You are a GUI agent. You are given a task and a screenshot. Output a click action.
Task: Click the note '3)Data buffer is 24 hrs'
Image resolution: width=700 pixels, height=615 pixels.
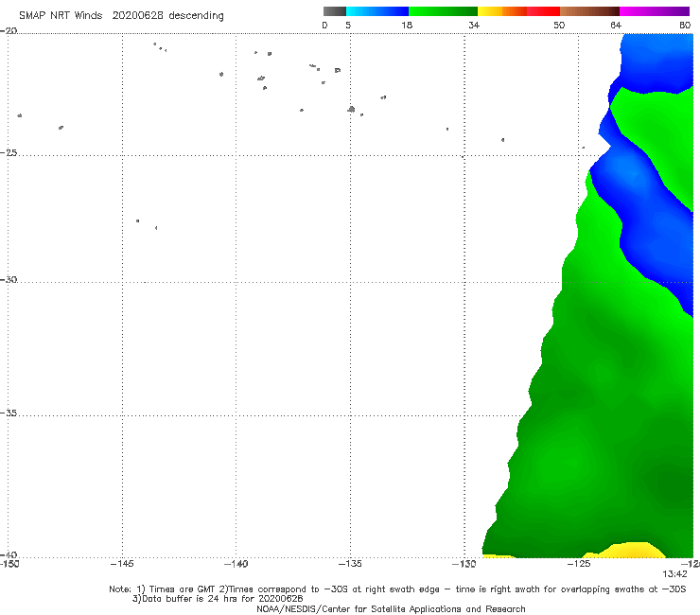point(218,599)
